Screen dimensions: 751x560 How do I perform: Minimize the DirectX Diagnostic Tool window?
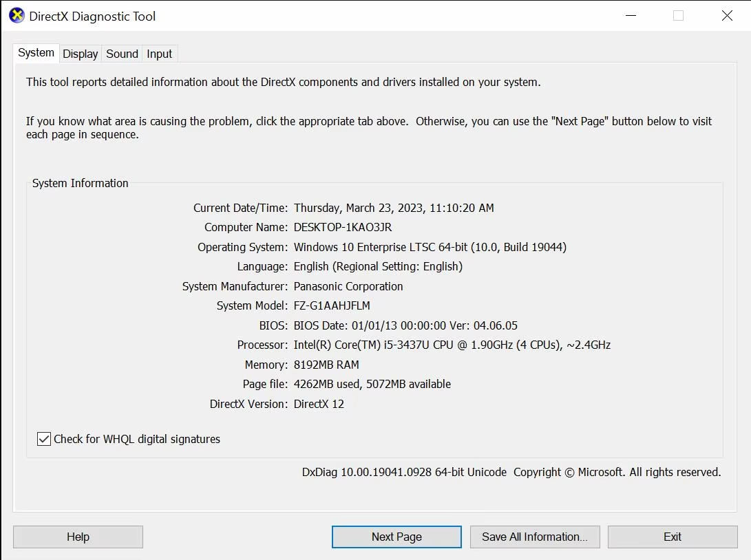631,16
